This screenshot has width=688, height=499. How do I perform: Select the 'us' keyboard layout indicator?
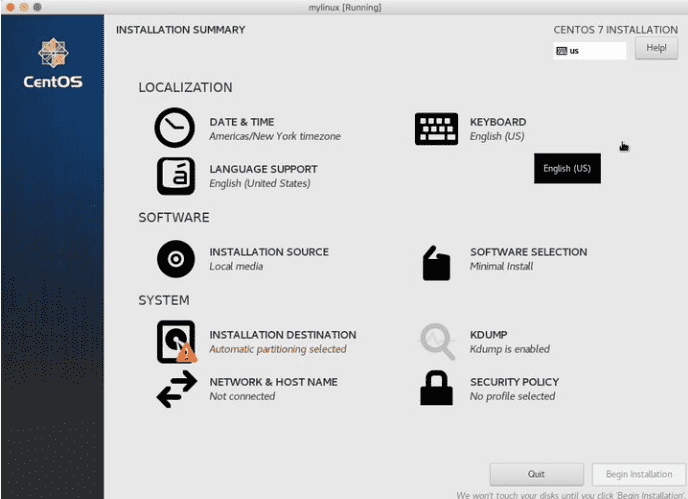(590, 50)
